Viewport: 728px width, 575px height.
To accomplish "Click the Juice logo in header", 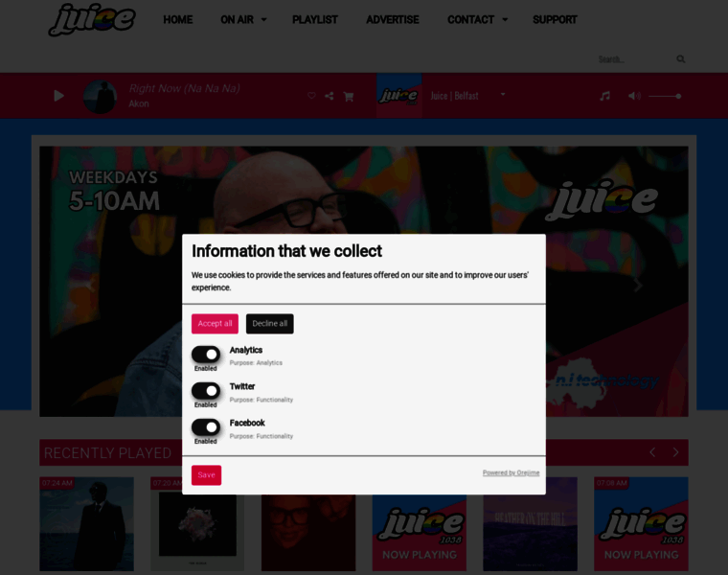I will pyautogui.click(x=92, y=19).
